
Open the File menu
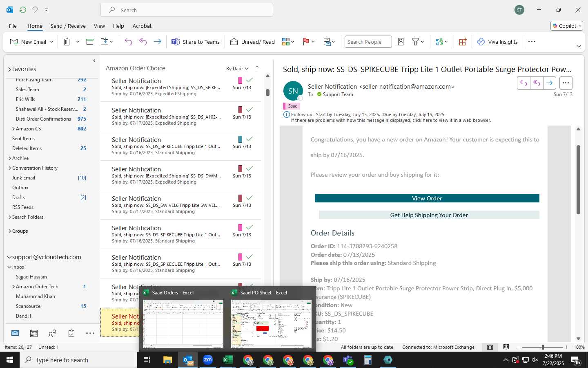(13, 26)
